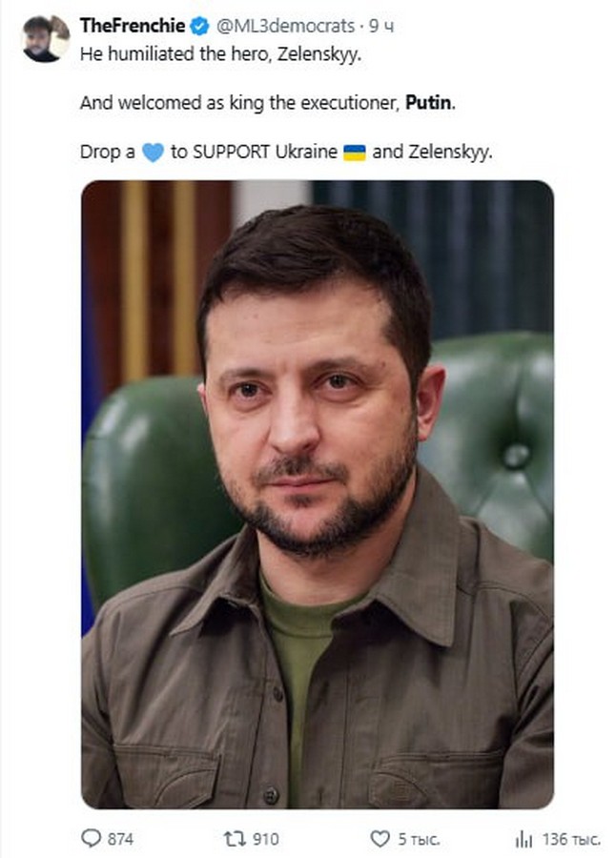Open the @ML3democrats handle link
This screenshot has height=858, width=616.
click(285, 26)
